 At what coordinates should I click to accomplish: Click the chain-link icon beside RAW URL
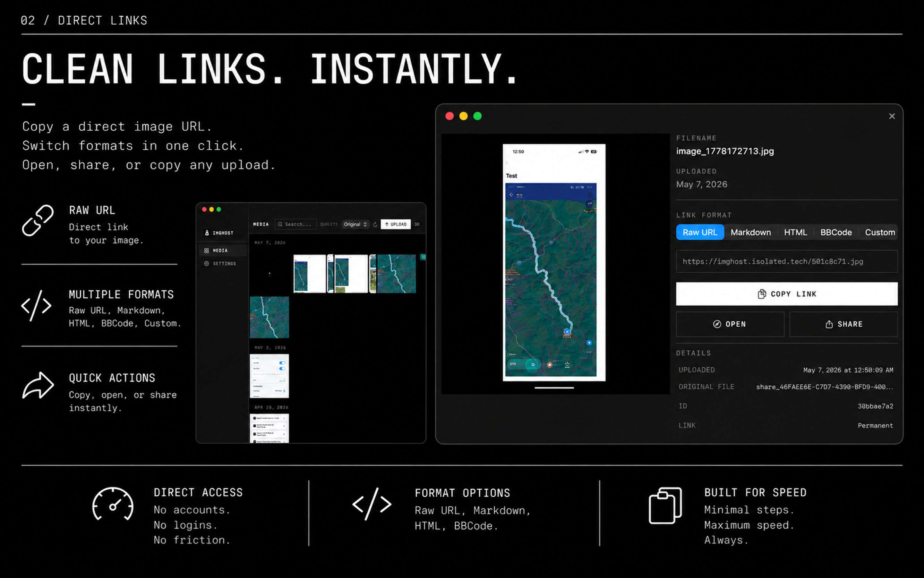tap(38, 220)
